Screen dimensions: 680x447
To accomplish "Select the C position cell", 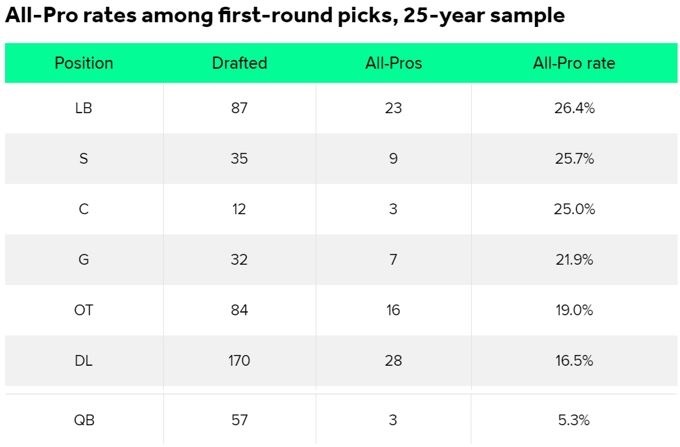I will click(84, 209).
